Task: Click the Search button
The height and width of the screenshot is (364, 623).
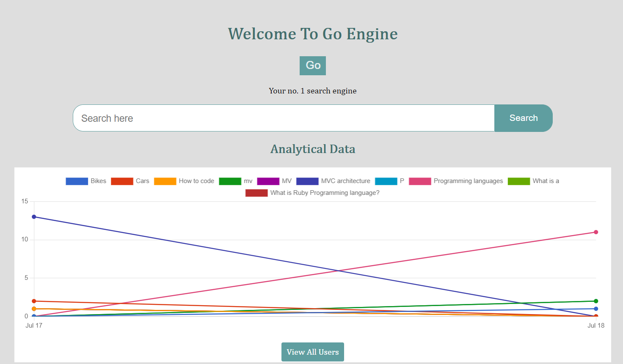Action: (x=524, y=118)
